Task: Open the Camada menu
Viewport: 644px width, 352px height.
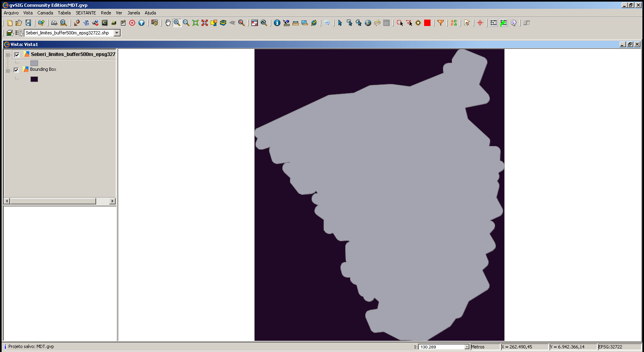Action: pyautogui.click(x=45, y=13)
